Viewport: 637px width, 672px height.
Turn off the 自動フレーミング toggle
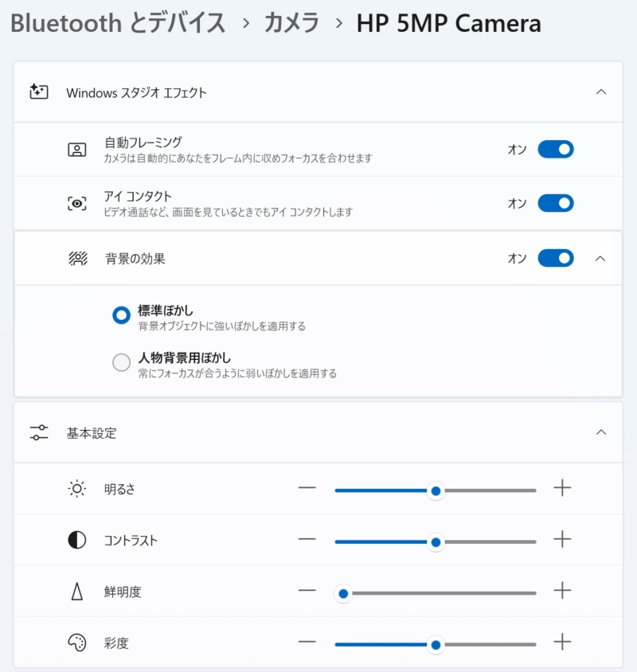pos(556,149)
